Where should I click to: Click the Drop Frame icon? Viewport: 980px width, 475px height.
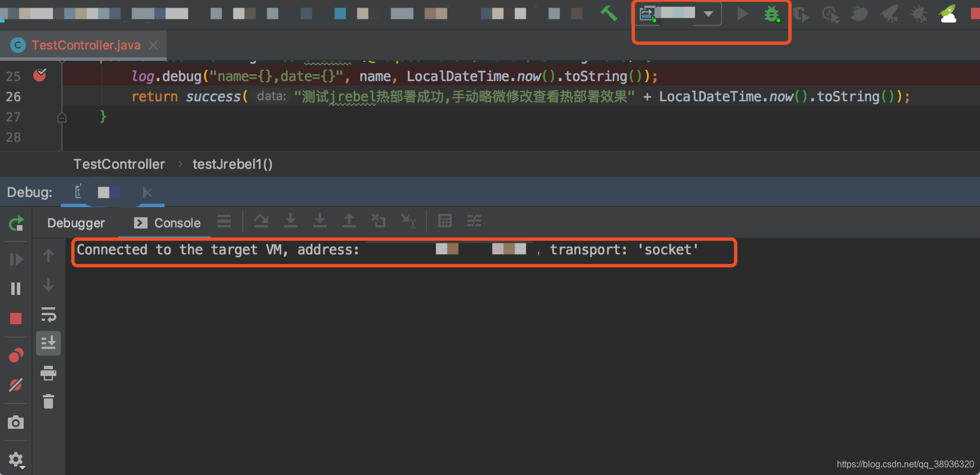pyautogui.click(x=378, y=221)
